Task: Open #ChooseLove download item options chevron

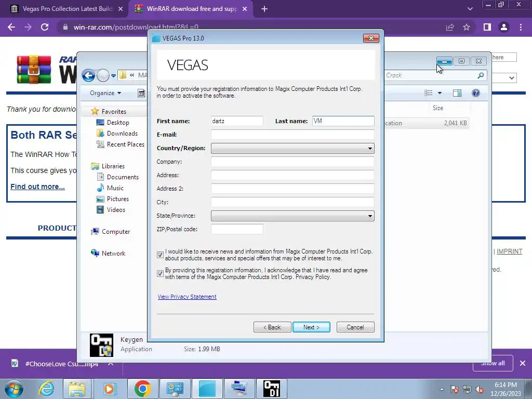Action: 111,364
